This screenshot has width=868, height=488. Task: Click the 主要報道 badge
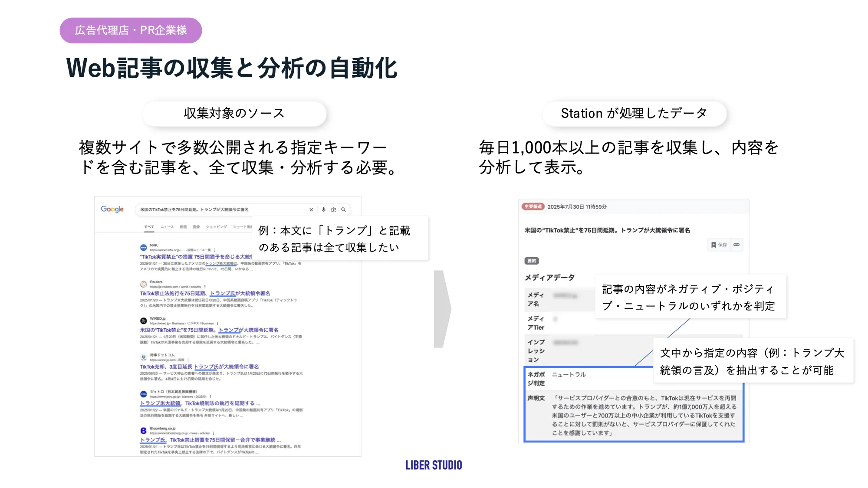pos(534,206)
